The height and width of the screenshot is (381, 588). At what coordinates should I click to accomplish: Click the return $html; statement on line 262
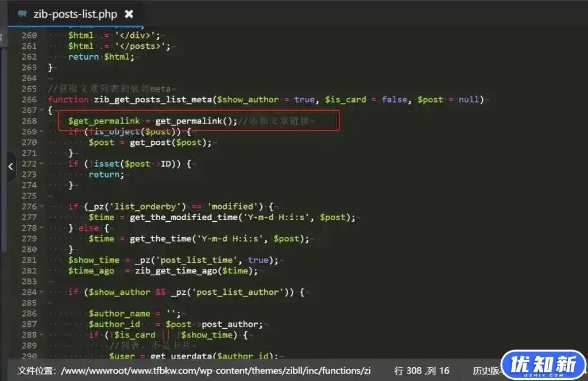tap(100, 57)
